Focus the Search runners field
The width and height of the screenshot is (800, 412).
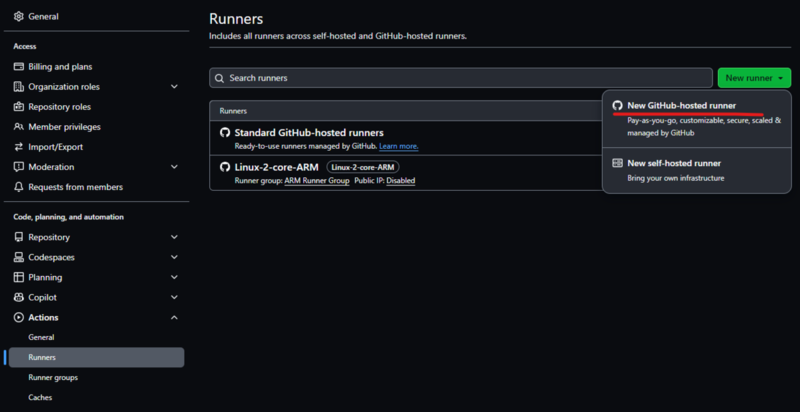(461, 78)
